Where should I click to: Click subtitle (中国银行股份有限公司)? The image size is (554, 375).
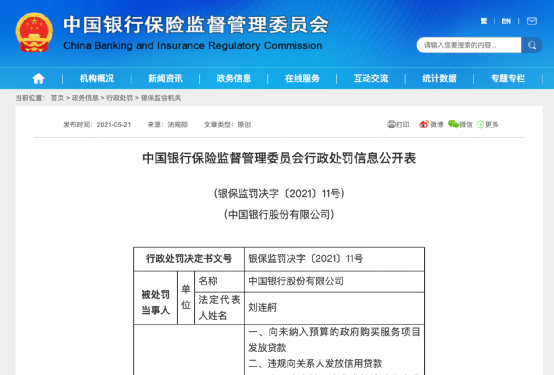coord(279,215)
